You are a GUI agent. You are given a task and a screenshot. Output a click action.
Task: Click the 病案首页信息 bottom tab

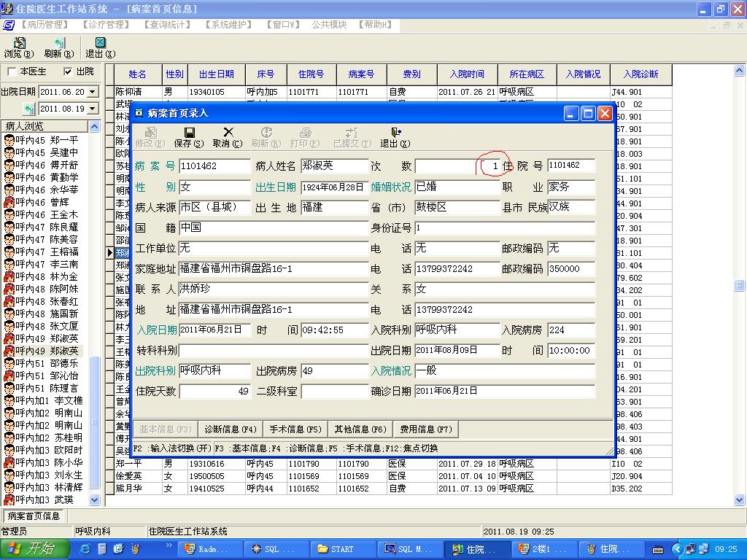34,516
